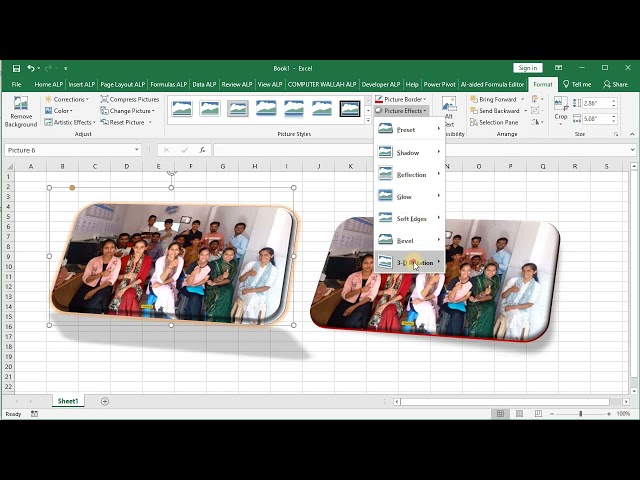The image size is (640, 480).
Task: Click Picture Effects button
Action: tap(400, 111)
